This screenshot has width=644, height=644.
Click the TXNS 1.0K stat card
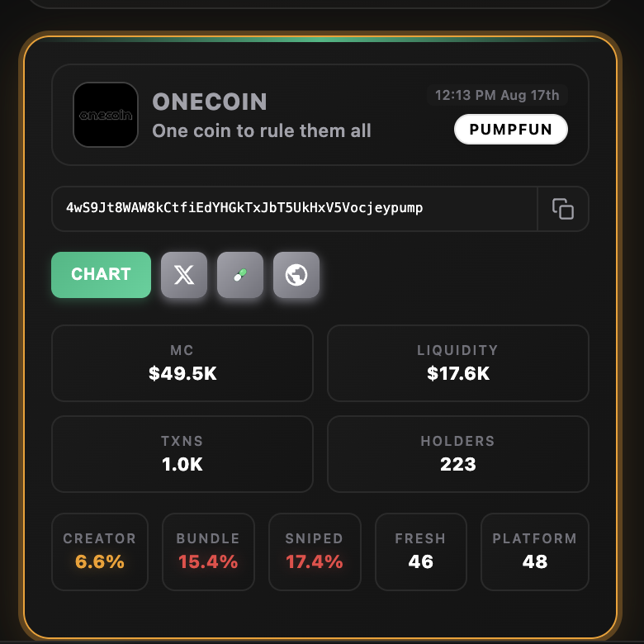[x=182, y=454]
